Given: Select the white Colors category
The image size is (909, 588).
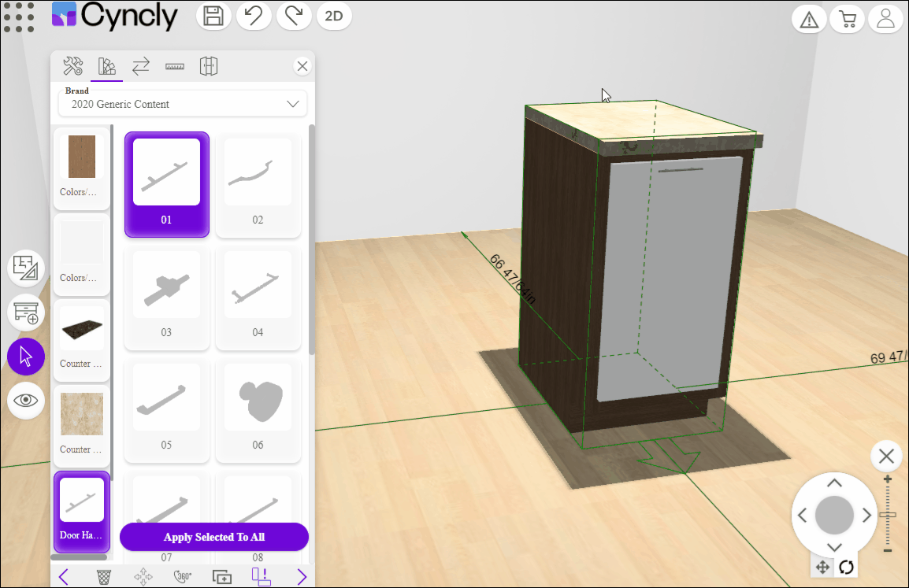Looking at the screenshot, I should (x=82, y=253).
